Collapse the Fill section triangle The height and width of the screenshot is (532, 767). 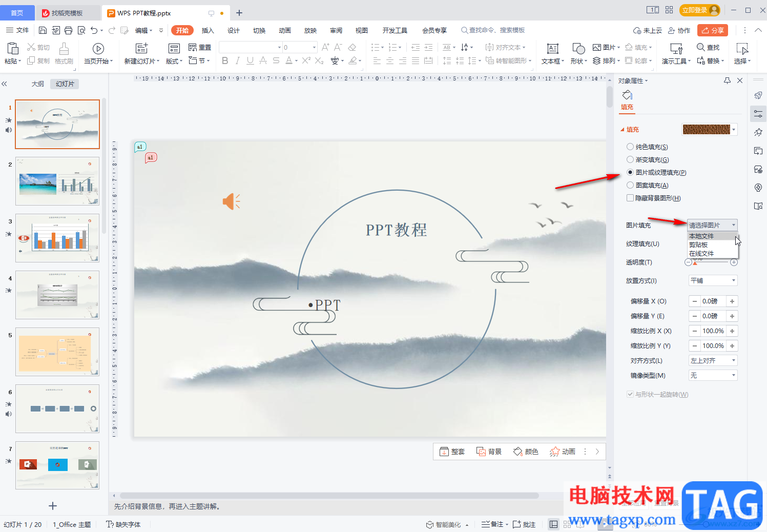(x=623, y=130)
